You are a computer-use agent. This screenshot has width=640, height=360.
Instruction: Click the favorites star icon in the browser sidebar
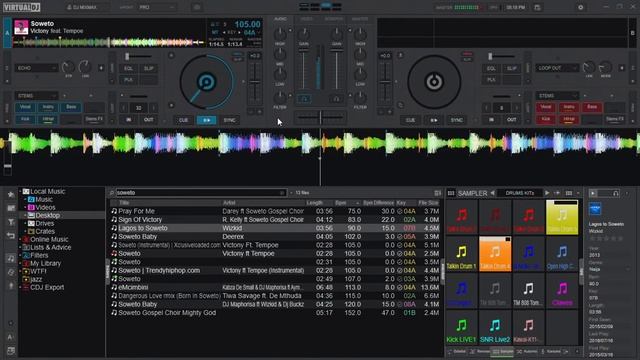11,195
